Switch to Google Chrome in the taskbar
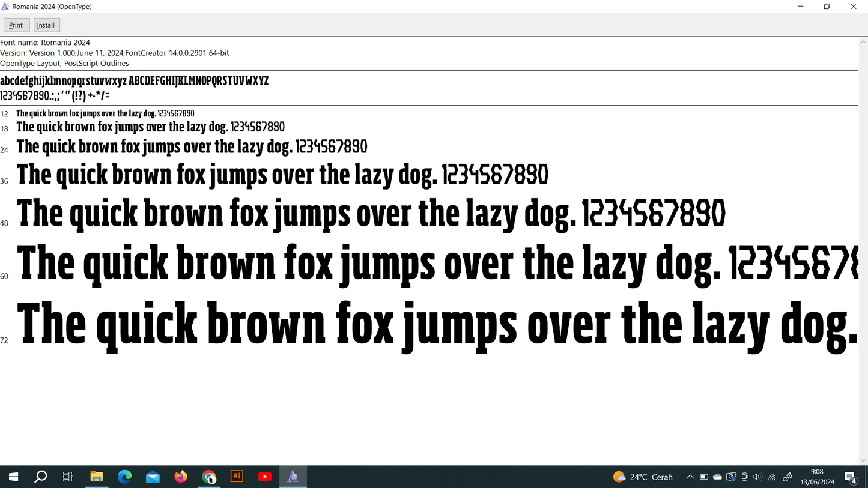The height and width of the screenshot is (488, 868). pos(209,477)
